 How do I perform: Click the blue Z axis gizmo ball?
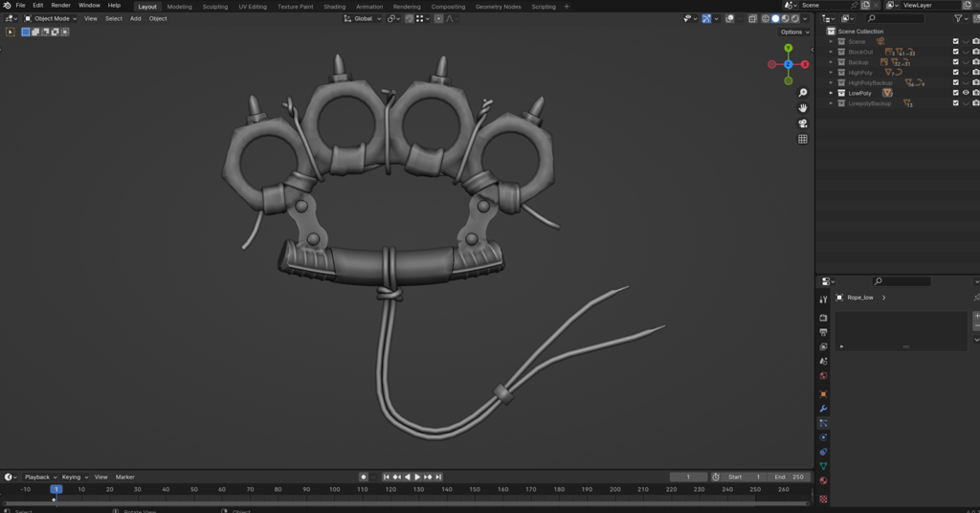tap(788, 64)
